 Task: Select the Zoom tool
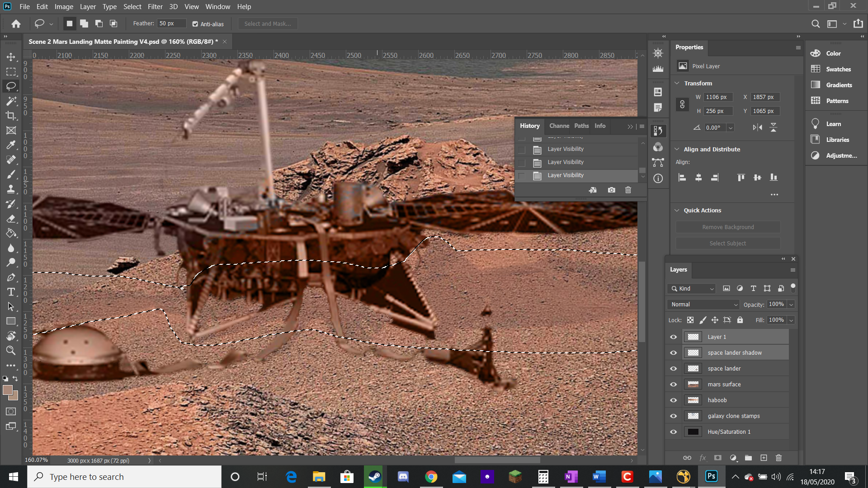[x=11, y=350]
